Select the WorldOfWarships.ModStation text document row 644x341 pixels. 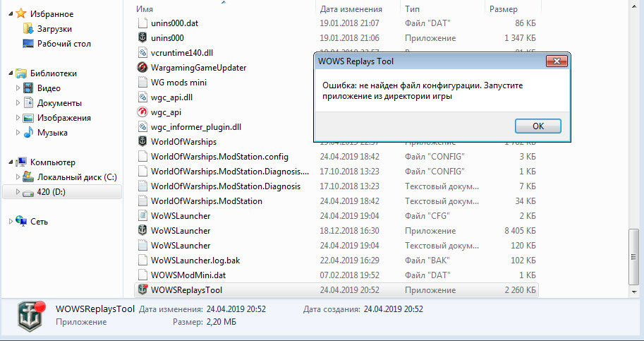[x=336, y=201]
